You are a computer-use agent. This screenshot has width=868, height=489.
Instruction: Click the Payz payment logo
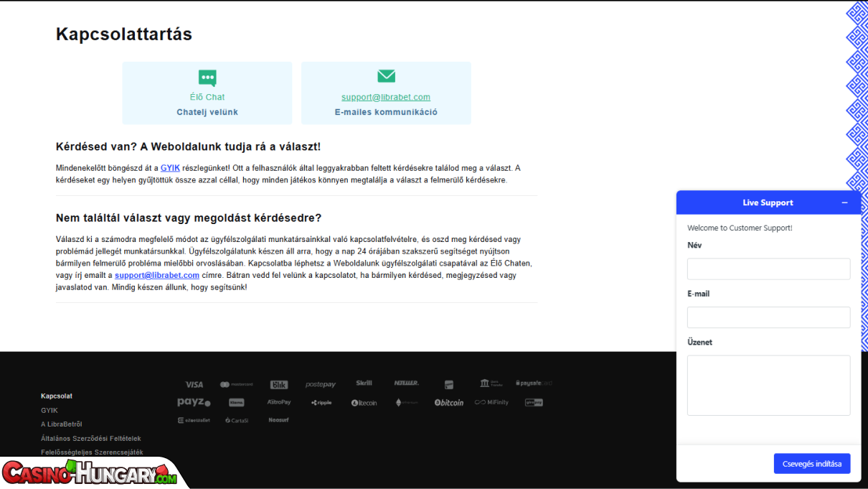194,402
